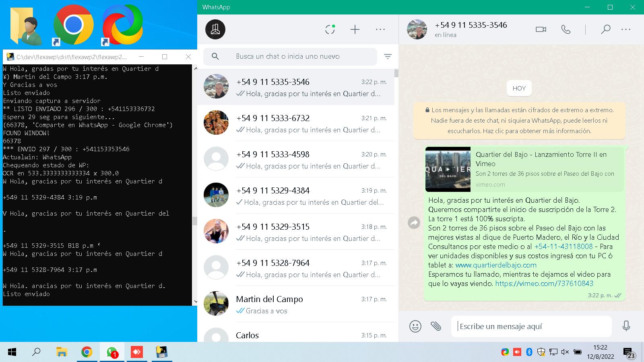Viewport: 644px width, 362px height.
Task: Open the Windows Start menu
Action: [x=12, y=352]
